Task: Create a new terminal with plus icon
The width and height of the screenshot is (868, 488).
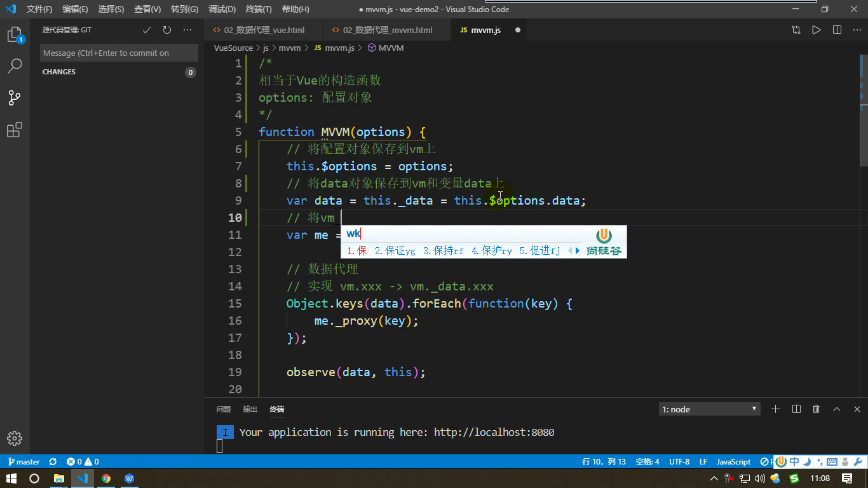Action: tap(775, 409)
